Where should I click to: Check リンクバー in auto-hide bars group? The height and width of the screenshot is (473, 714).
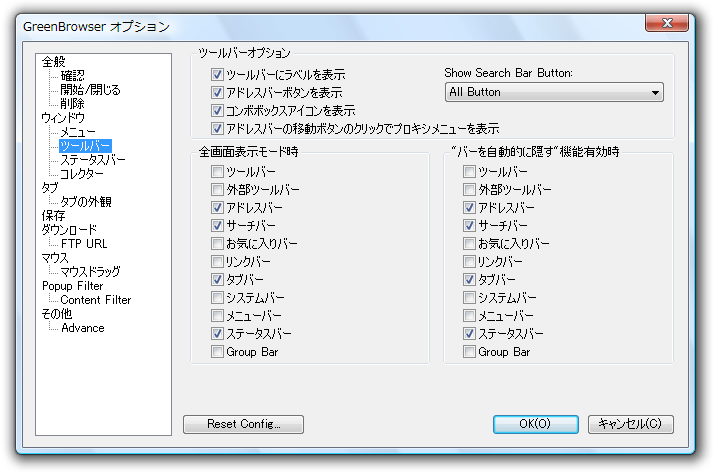coord(469,261)
